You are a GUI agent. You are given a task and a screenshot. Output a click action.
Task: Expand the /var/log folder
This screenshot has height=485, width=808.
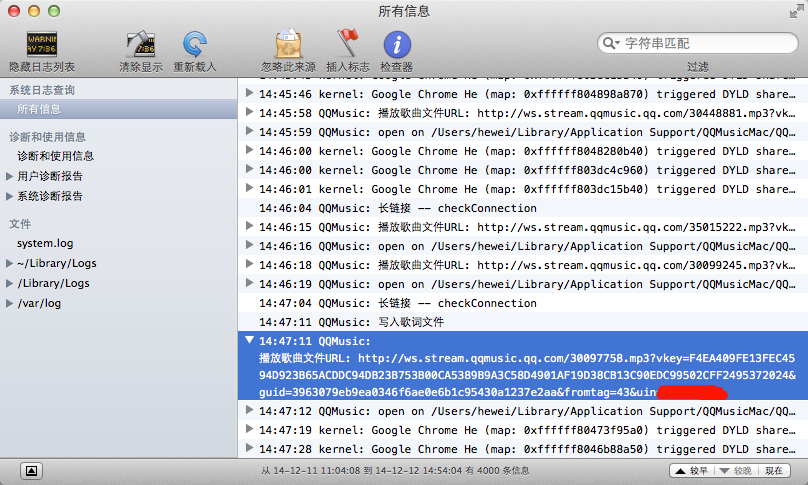pos(9,304)
